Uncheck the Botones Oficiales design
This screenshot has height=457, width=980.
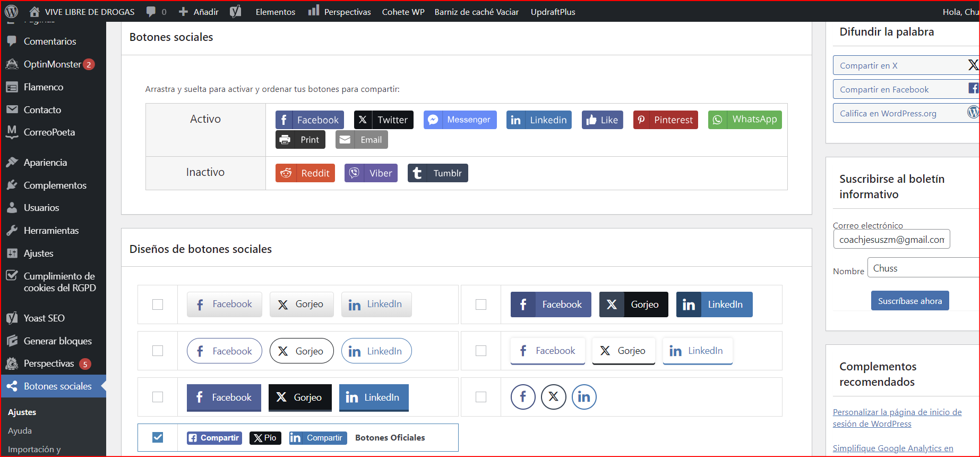click(158, 437)
